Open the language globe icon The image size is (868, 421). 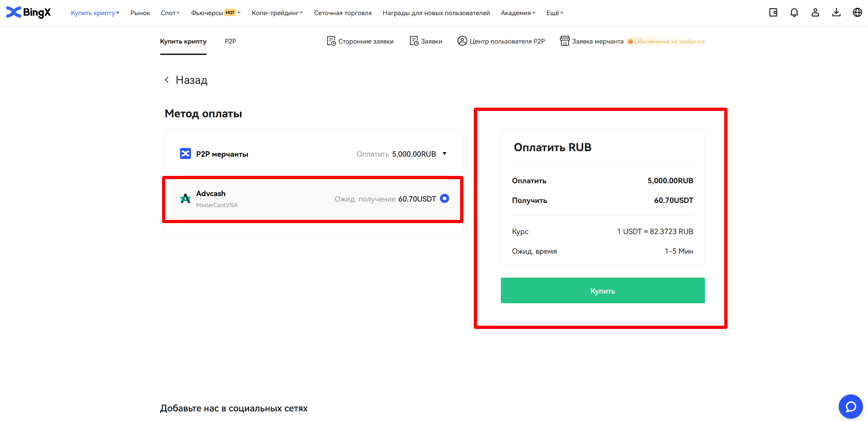(857, 12)
